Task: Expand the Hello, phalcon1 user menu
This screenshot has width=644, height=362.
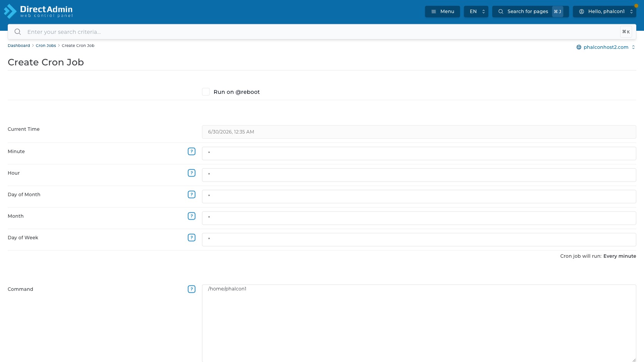Action: (604, 12)
